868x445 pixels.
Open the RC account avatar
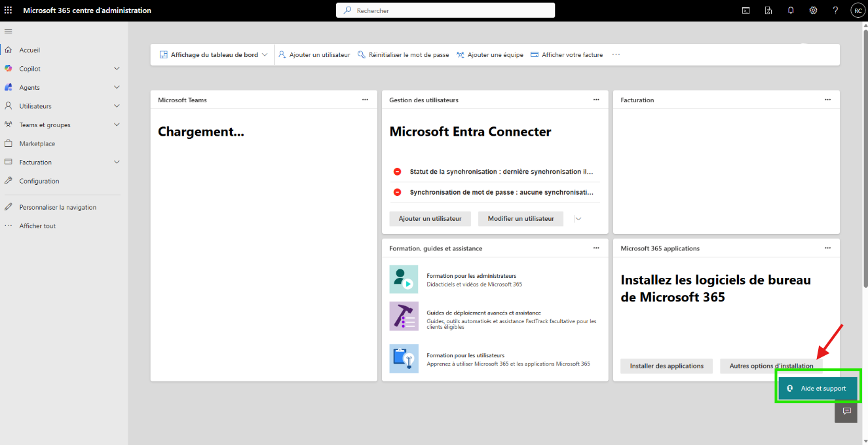(x=858, y=10)
